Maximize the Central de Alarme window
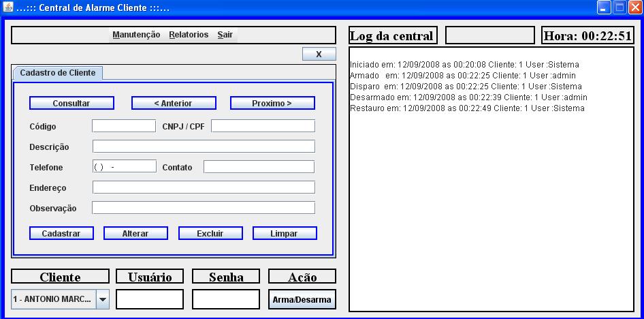644x319 pixels. pos(619,7)
